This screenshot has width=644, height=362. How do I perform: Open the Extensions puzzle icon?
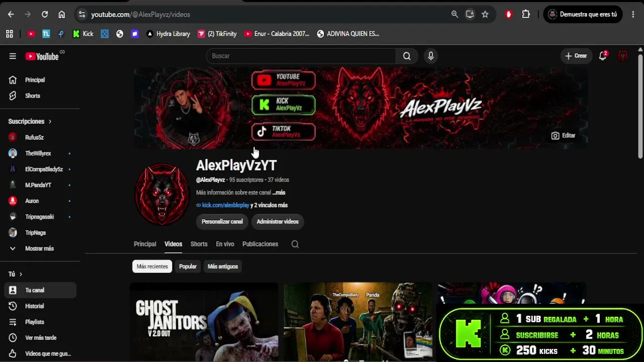(526, 15)
